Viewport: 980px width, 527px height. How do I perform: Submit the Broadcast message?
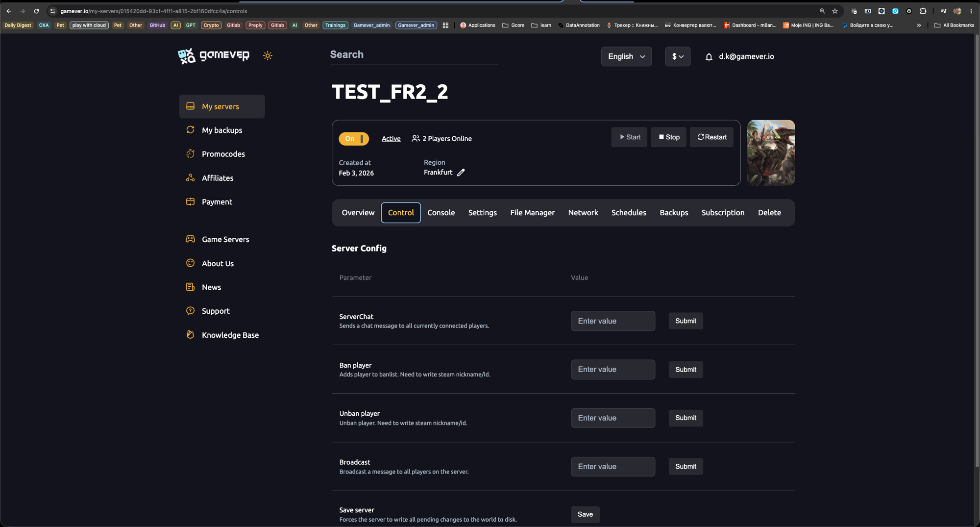pos(686,467)
